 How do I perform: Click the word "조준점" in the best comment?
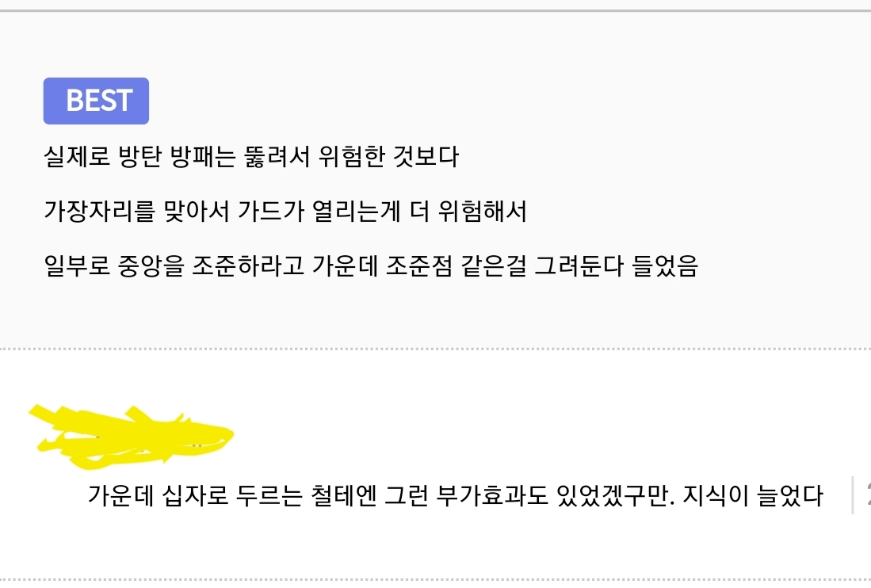click(x=414, y=266)
